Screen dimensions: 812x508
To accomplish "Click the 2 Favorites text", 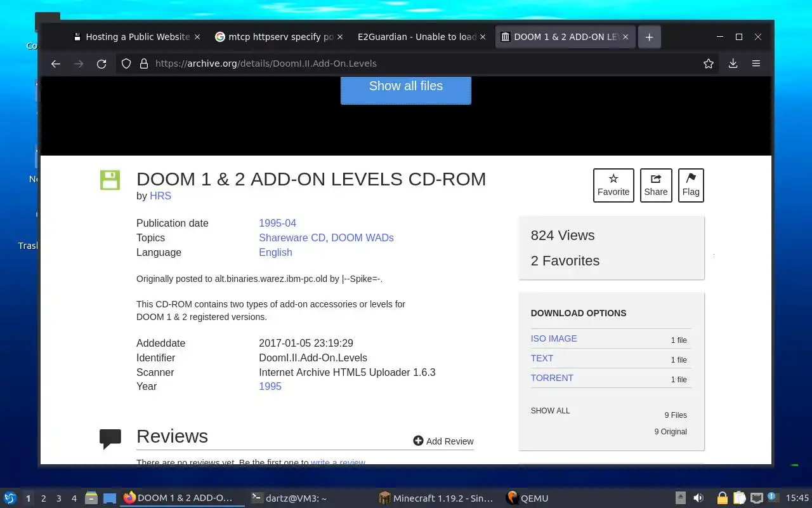I will (x=565, y=261).
